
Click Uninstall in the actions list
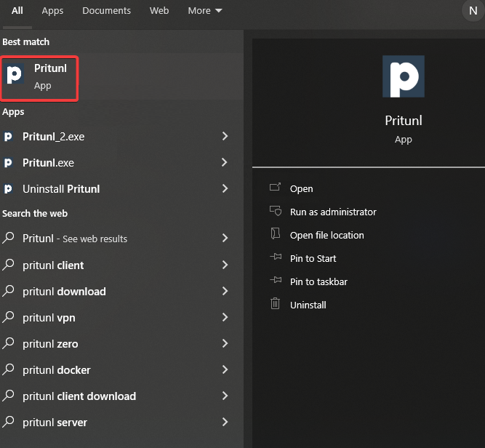tap(308, 305)
